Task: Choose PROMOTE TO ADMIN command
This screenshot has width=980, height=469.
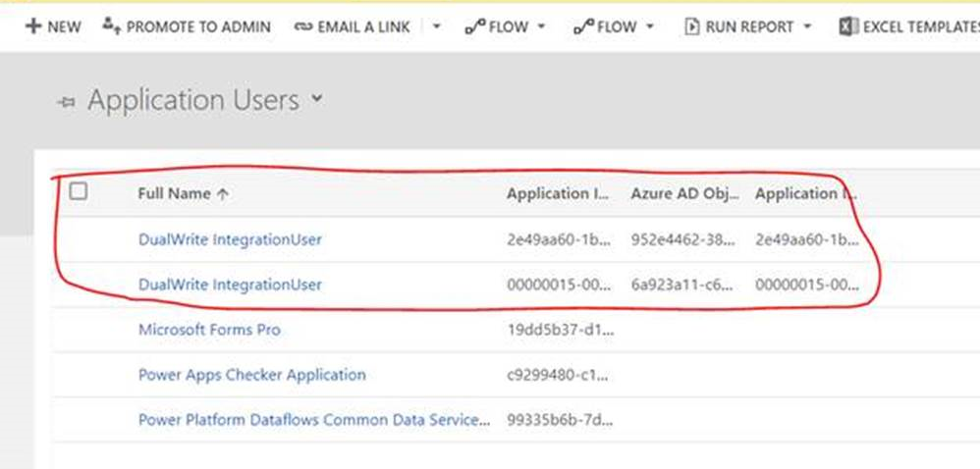Action: pyautogui.click(x=198, y=26)
